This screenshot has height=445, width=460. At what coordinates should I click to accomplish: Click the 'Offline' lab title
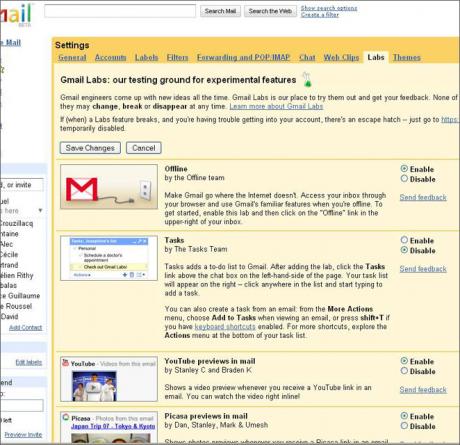(x=176, y=169)
